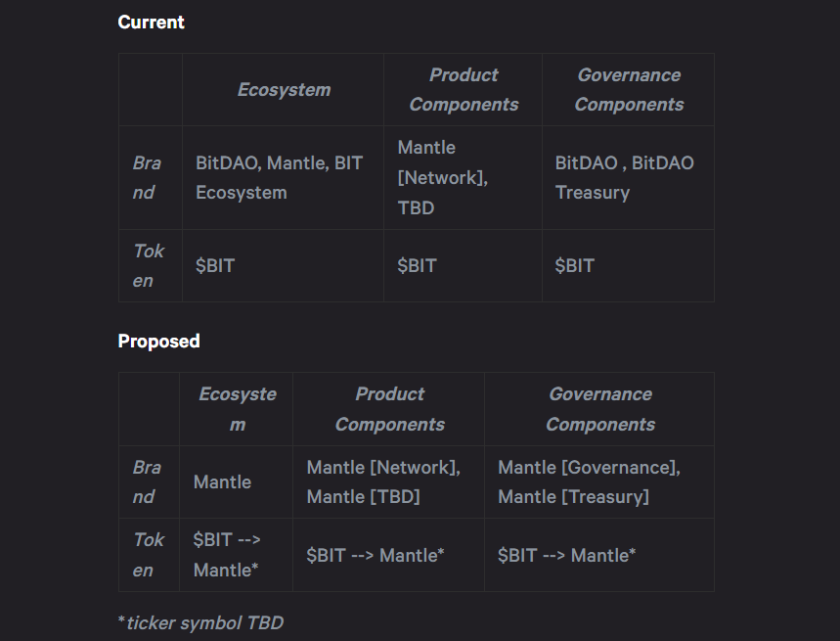This screenshot has width=840, height=641.
Task: Click Product Components header in Current table
Action: [x=464, y=89]
